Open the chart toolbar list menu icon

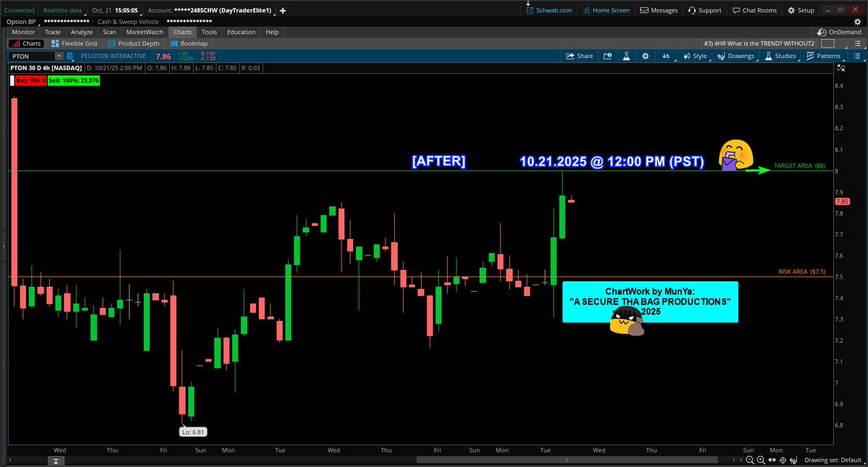pos(856,56)
